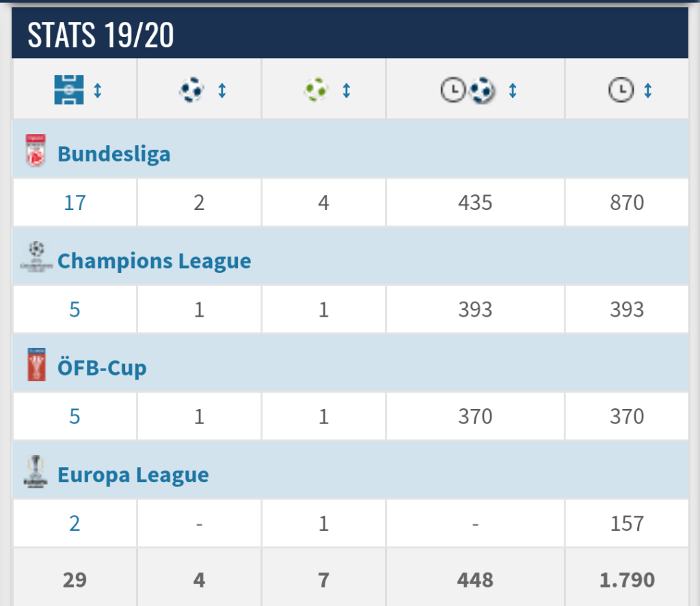Open the 17 Bundesliga appearances link
Image resolution: width=700 pixels, height=606 pixels.
(75, 203)
